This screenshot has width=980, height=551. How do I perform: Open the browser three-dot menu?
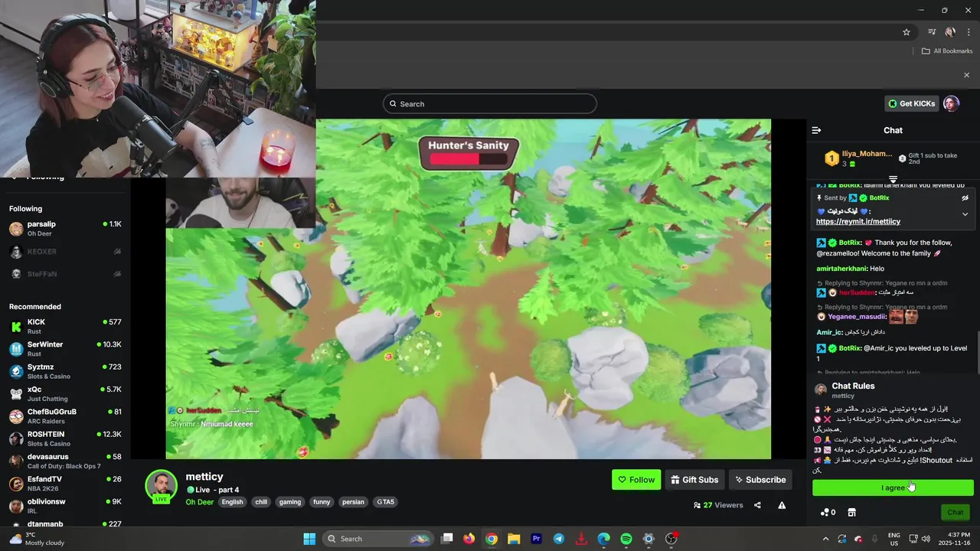[967, 32]
